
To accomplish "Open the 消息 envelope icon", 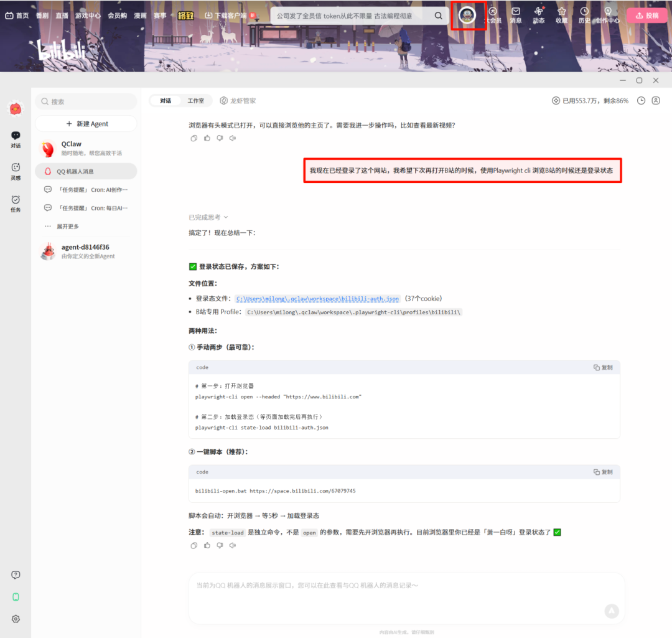I will pyautogui.click(x=516, y=15).
